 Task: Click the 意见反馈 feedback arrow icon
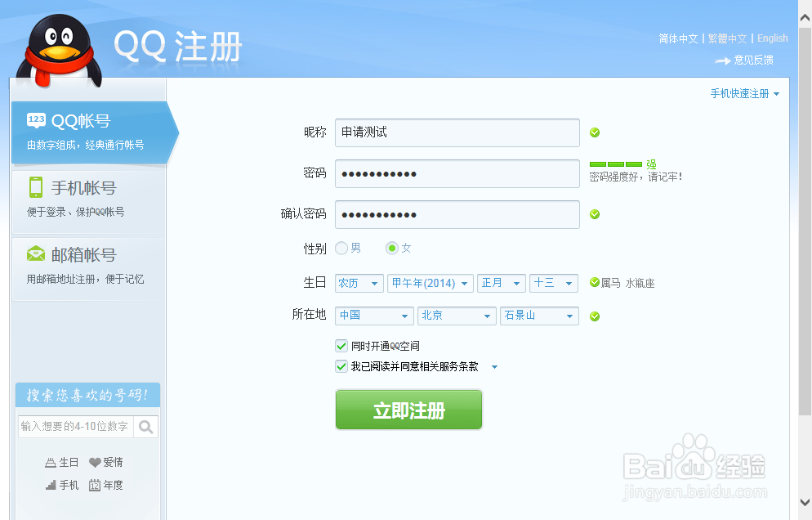pyautogui.click(x=722, y=61)
